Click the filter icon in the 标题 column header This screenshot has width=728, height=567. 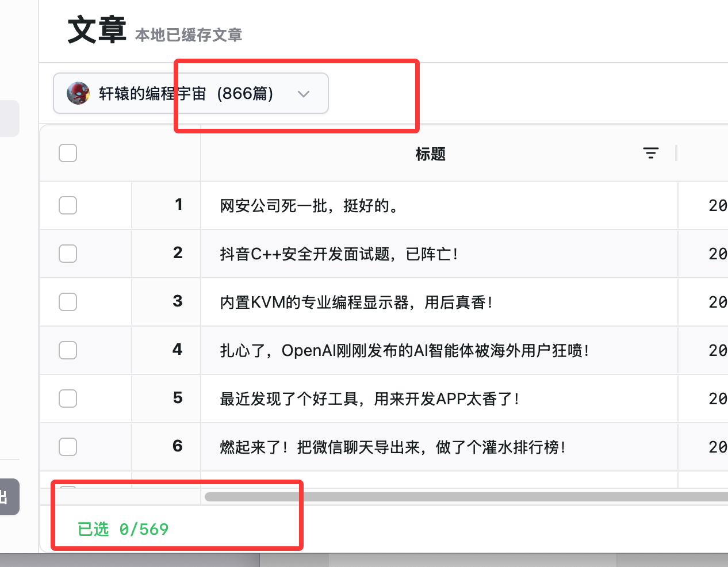click(x=650, y=153)
